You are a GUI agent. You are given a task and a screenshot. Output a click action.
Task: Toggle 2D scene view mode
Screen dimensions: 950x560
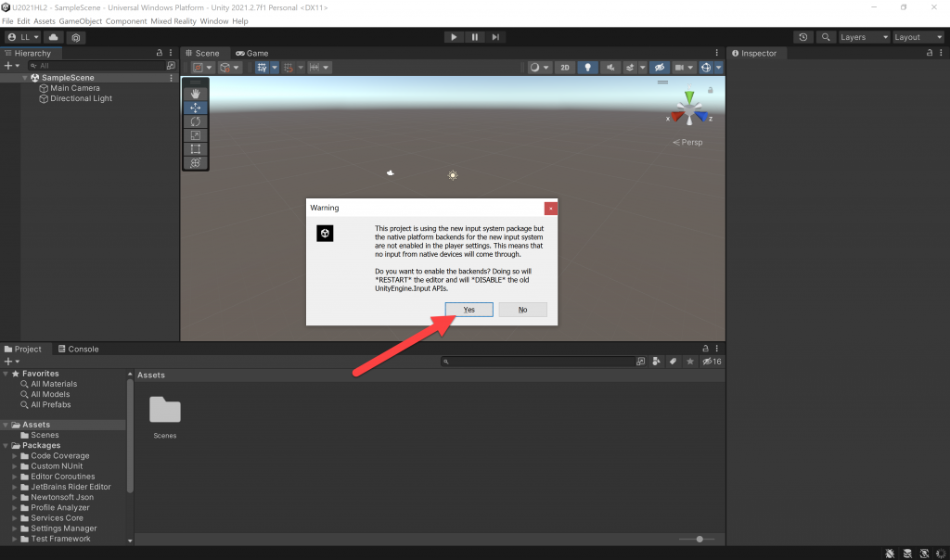click(565, 67)
